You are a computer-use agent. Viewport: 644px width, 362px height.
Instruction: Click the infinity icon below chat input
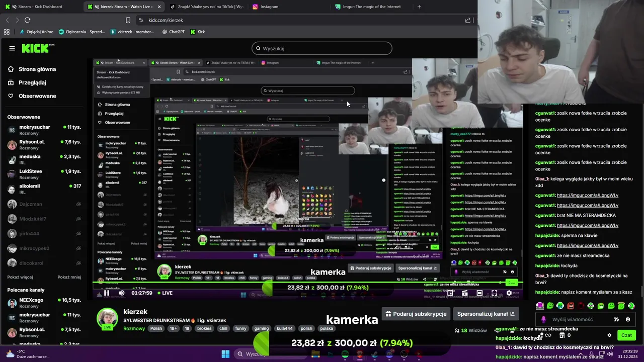pos(548,335)
